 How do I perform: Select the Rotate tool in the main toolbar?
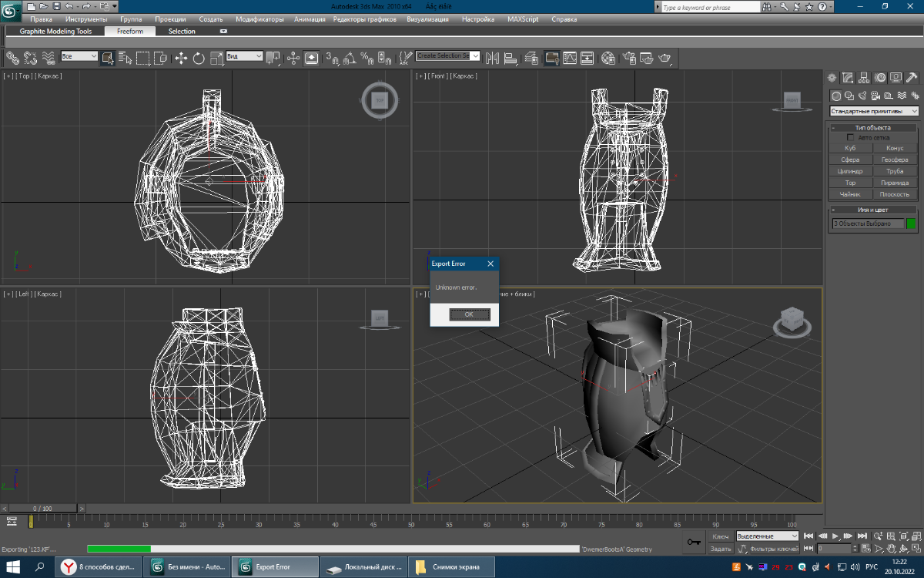pyautogui.click(x=199, y=58)
